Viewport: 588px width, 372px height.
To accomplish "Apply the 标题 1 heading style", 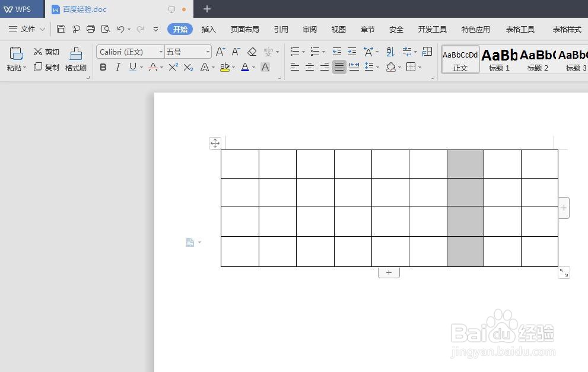I will pyautogui.click(x=499, y=60).
